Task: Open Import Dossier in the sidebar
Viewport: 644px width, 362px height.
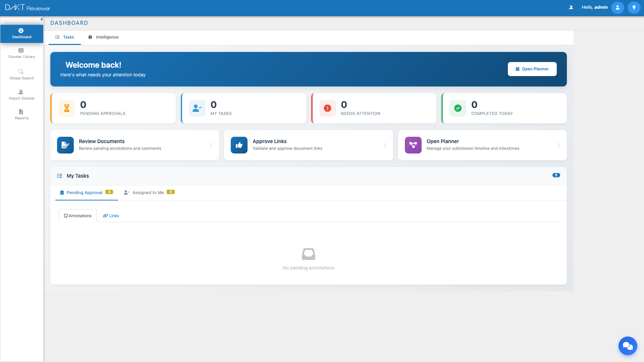Action: tap(21, 92)
